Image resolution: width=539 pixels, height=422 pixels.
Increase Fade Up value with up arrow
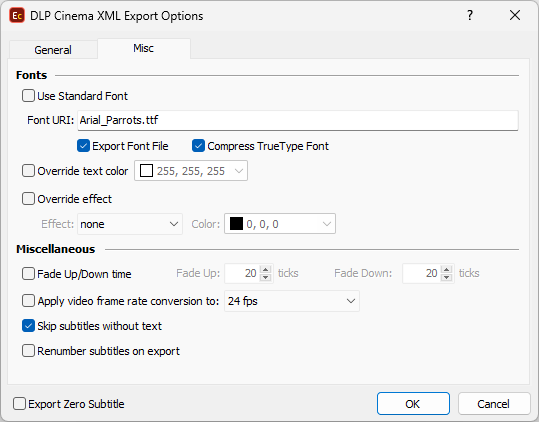pos(266,269)
